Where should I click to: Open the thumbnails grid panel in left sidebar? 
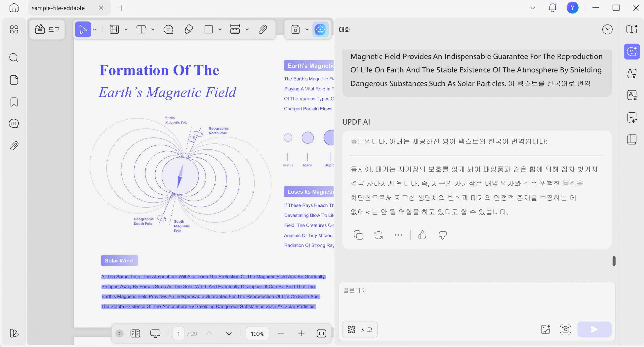pos(14,29)
